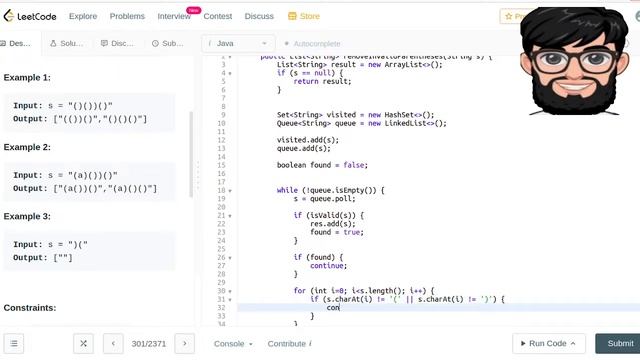
Task: Click the Example 3 output text
Action: click(43, 258)
